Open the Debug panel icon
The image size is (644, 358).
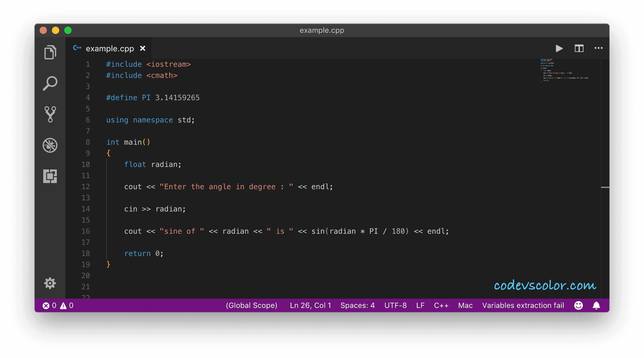[50, 145]
